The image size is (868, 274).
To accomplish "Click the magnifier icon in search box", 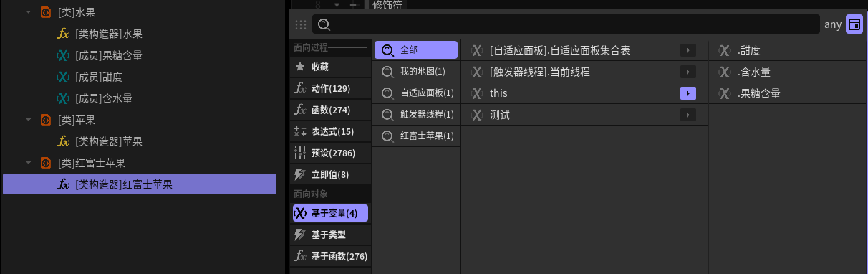I will coord(324,24).
